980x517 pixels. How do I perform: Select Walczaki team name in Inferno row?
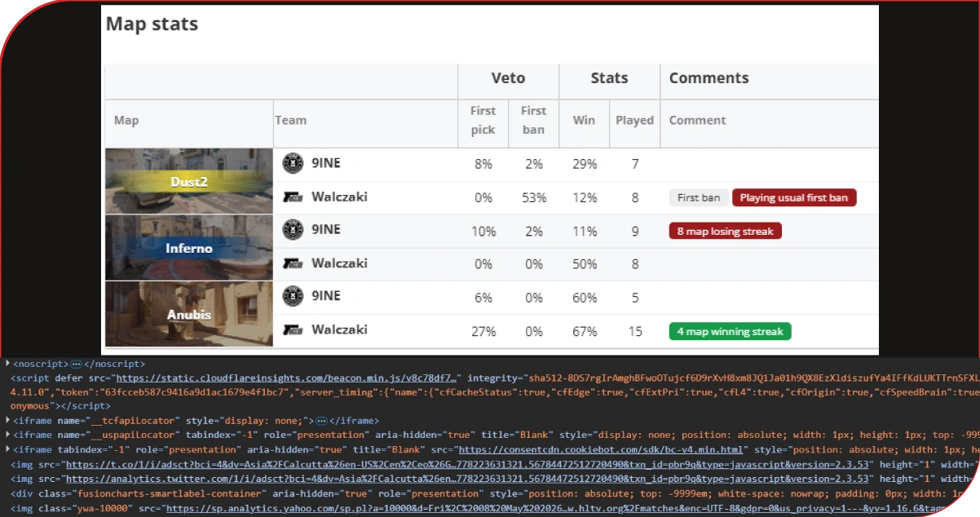click(339, 263)
